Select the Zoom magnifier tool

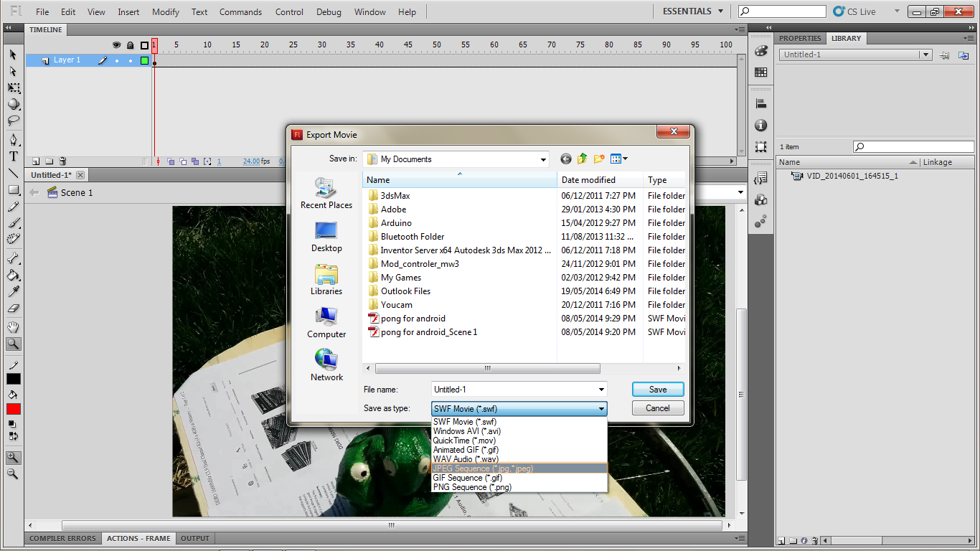pos(13,344)
